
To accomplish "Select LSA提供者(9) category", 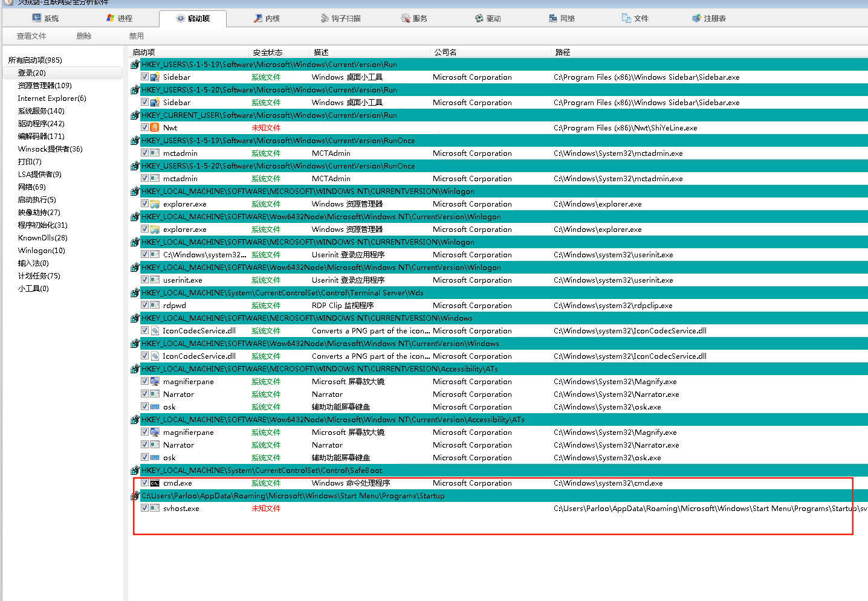I will point(39,175).
